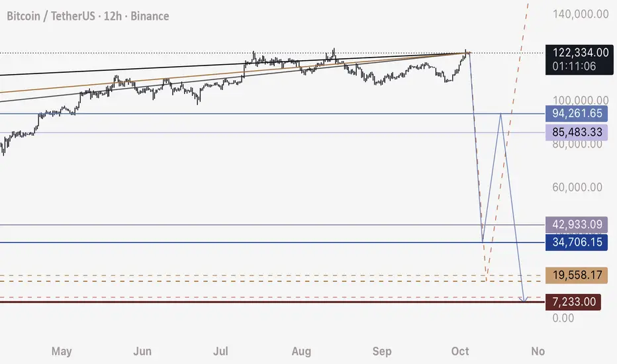Viewport: 617px width, 364px height.
Task: Click the Sep label on time axis
Action: [383, 351]
